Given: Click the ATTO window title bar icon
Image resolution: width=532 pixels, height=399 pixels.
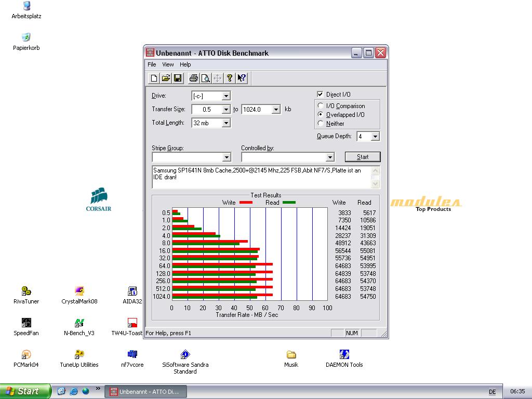Looking at the screenshot, I should (150, 52).
